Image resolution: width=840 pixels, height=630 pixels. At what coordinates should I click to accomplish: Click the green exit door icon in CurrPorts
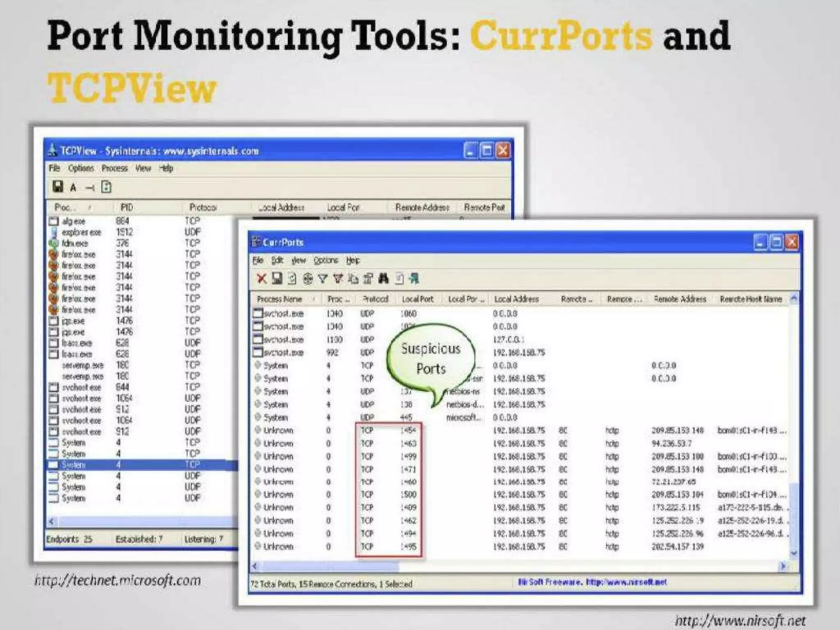(x=414, y=278)
